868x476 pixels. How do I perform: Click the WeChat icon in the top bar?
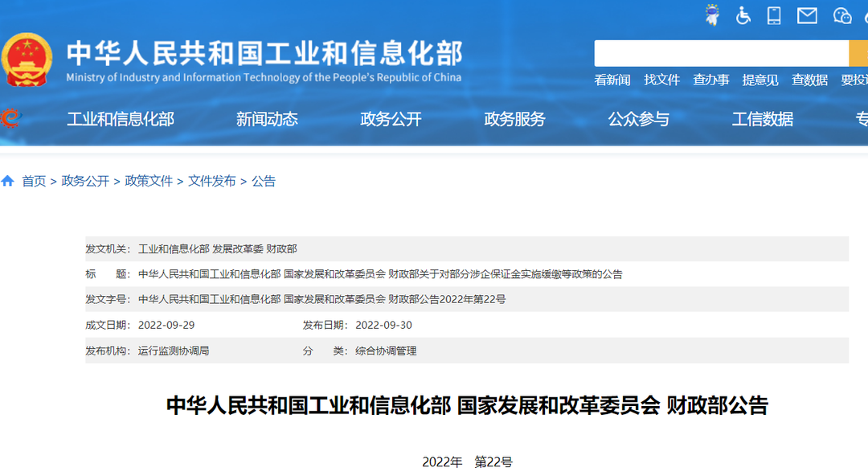pyautogui.click(x=841, y=14)
